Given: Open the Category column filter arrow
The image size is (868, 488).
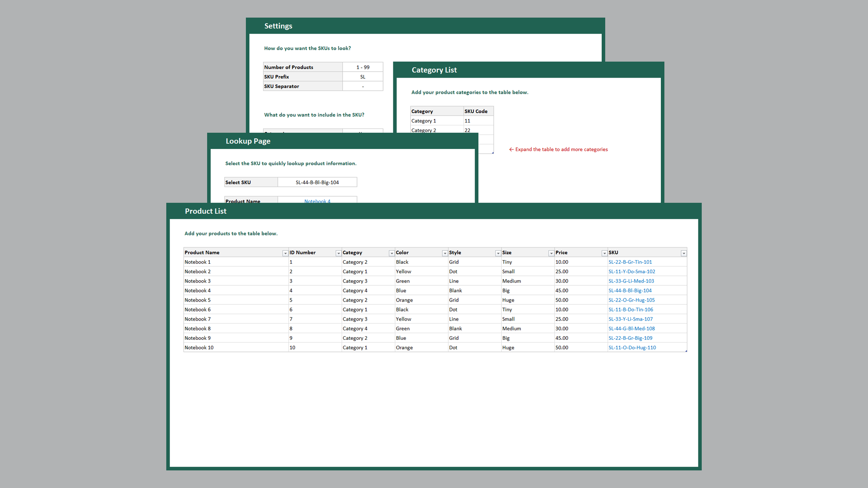Looking at the screenshot, I should pyautogui.click(x=391, y=253).
